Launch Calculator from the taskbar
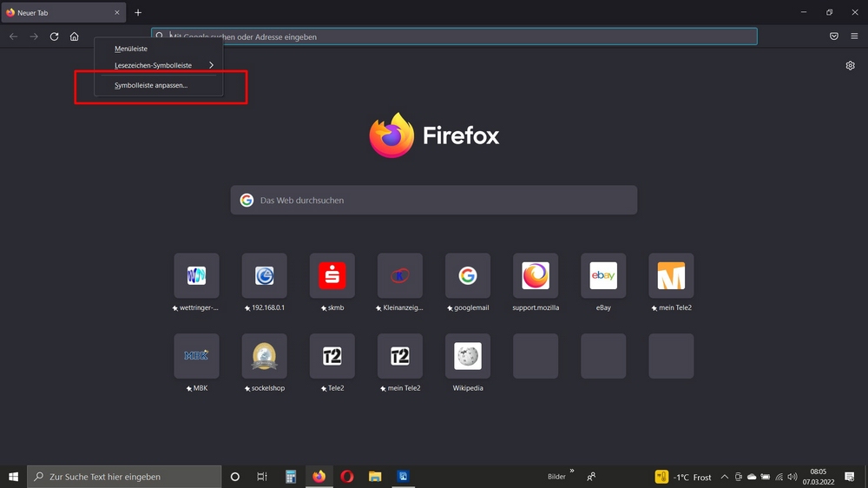The width and height of the screenshot is (868, 488). 291,477
